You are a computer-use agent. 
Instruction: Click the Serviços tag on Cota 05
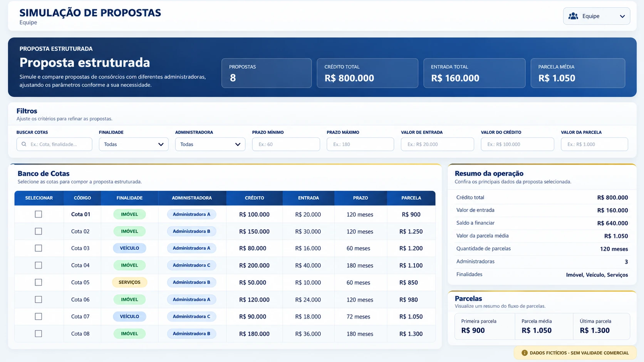(x=129, y=282)
